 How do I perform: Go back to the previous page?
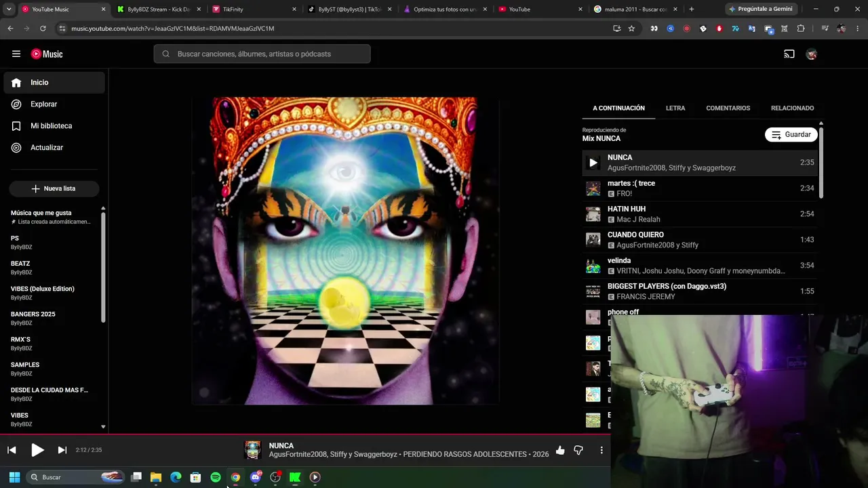click(x=10, y=28)
